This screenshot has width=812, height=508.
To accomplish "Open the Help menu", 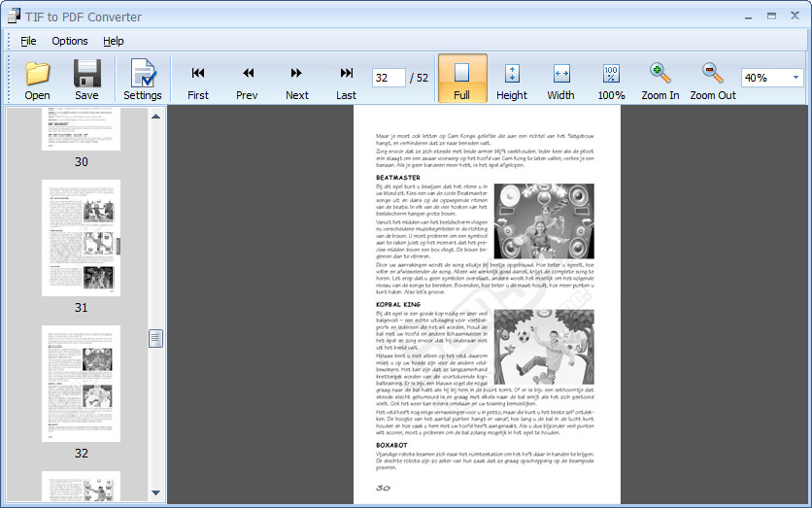I will 114,41.
